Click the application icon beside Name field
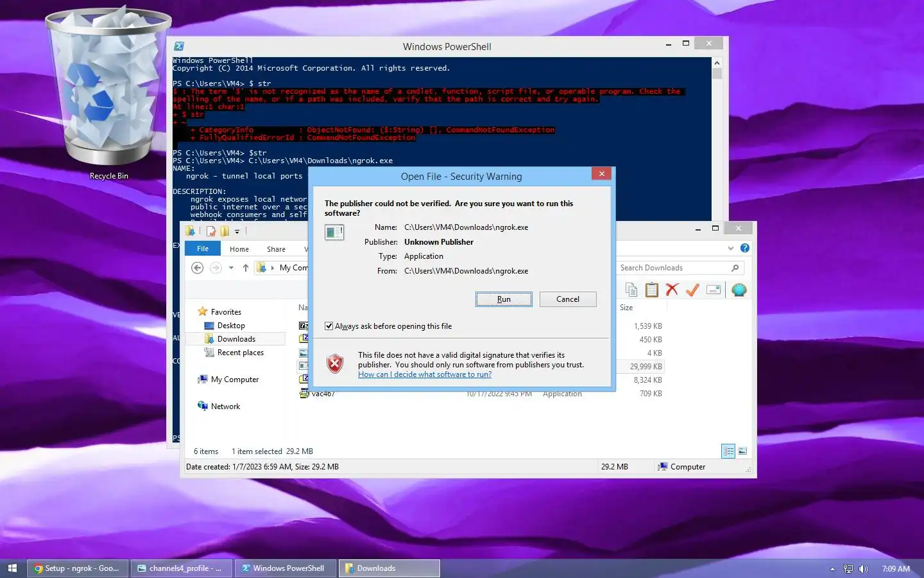924x578 pixels. [334, 232]
